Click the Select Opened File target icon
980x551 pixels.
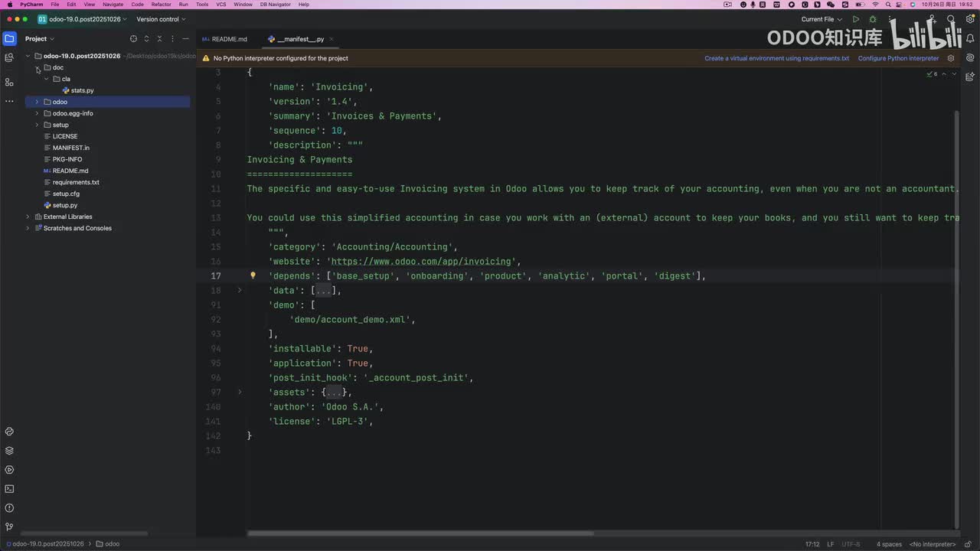[133, 39]
